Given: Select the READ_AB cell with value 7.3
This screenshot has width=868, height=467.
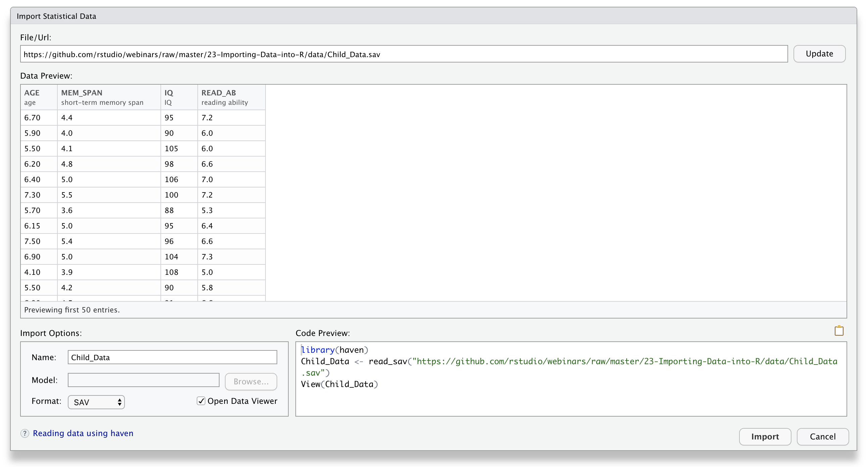Looking at the screenshot, I should point(232,257).
